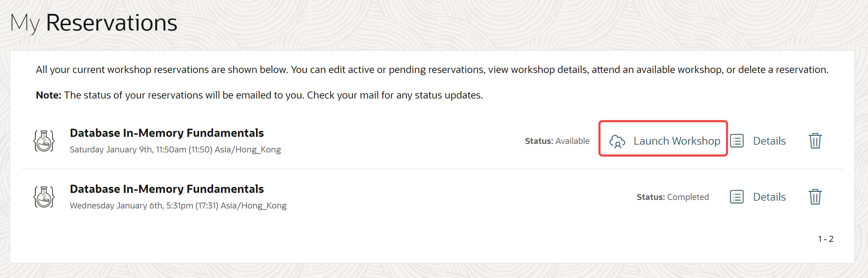The width and height of the screenshot is (868, 278).
Task: Click the Status: Available label
Action: (x=557, y=141)
